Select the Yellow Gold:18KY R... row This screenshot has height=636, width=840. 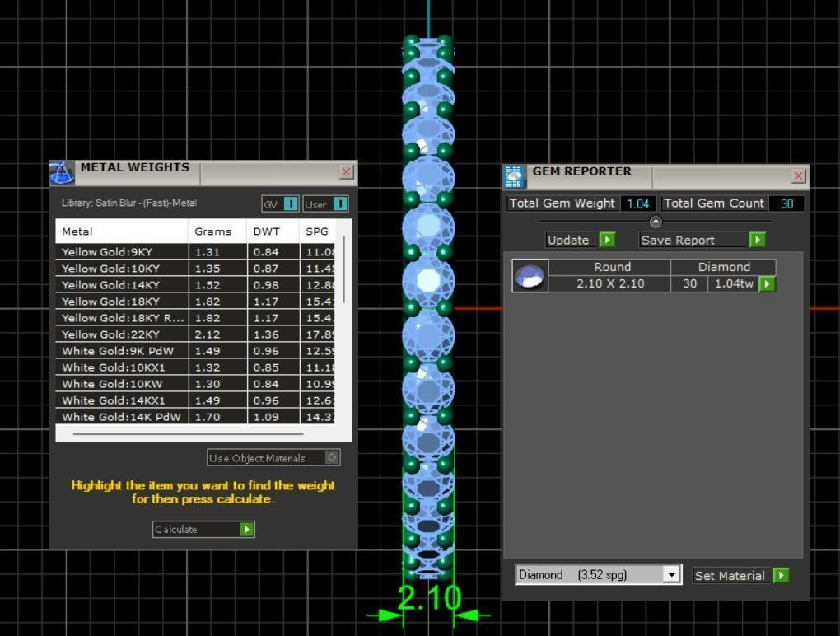195,318
